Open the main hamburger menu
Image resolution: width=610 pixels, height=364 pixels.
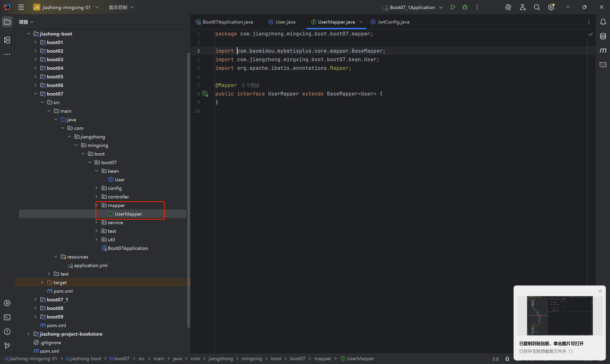point(21,7)
